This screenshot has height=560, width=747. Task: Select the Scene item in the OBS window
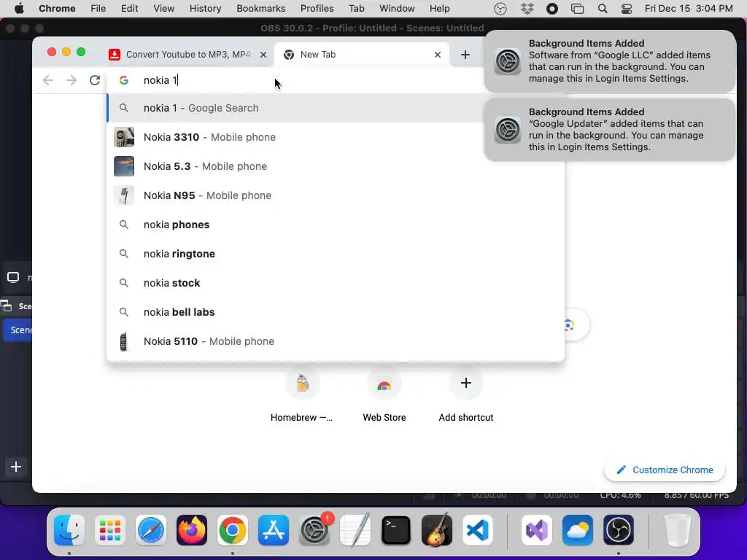pos(18,330)
